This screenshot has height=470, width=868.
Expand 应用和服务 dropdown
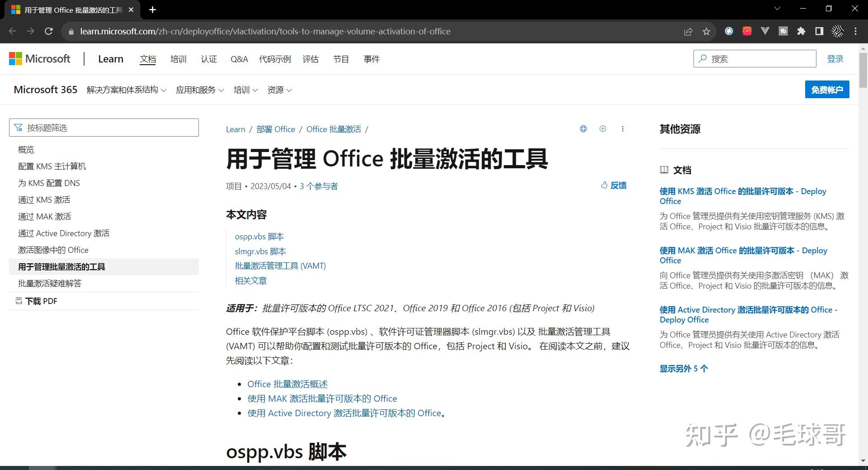(200, 90)
